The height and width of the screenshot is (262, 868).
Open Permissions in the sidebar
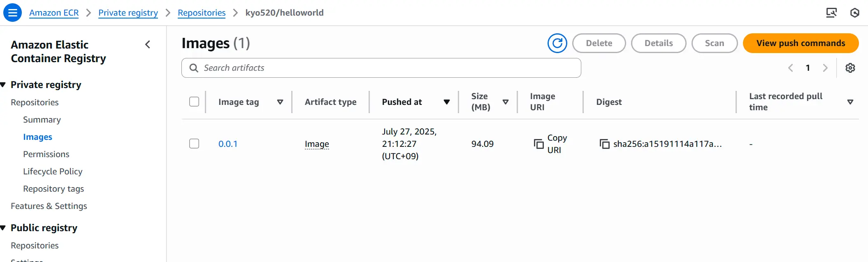click(46, 154)
